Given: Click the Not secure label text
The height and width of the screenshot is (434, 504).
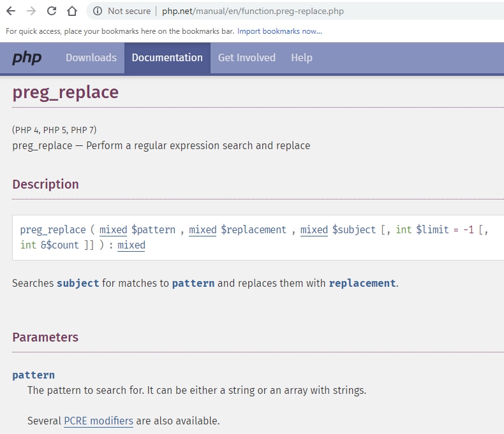Looking at the screenshot, I should pos(129,11).
